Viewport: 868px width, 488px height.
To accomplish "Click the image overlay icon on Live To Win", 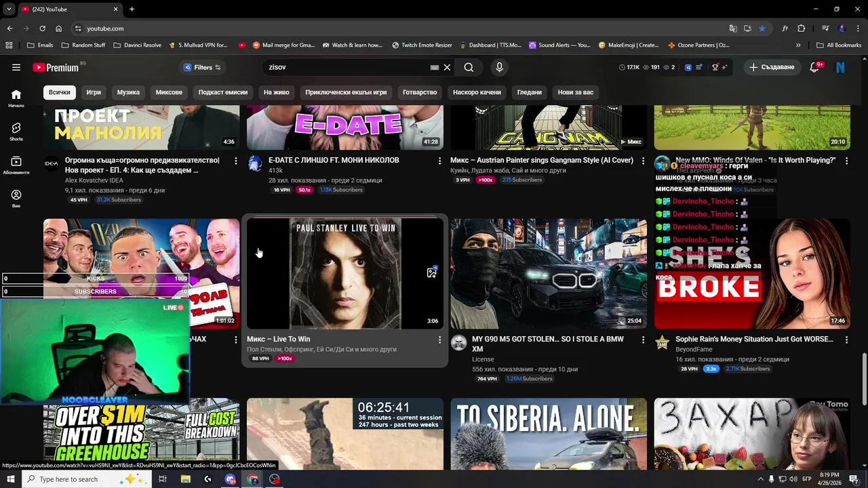I will [431, 272].
